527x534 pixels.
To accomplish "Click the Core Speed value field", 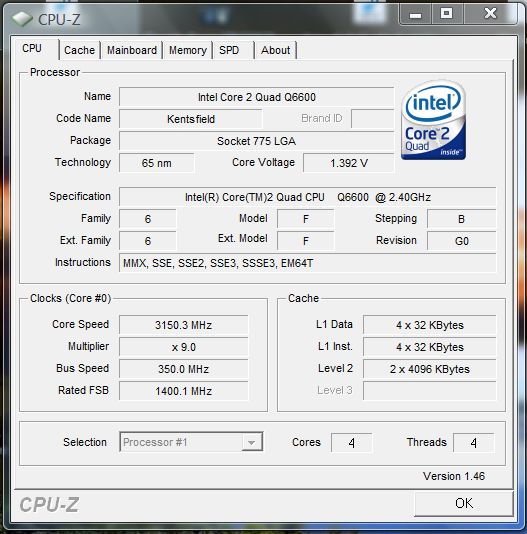I will (x=184, y=325).
